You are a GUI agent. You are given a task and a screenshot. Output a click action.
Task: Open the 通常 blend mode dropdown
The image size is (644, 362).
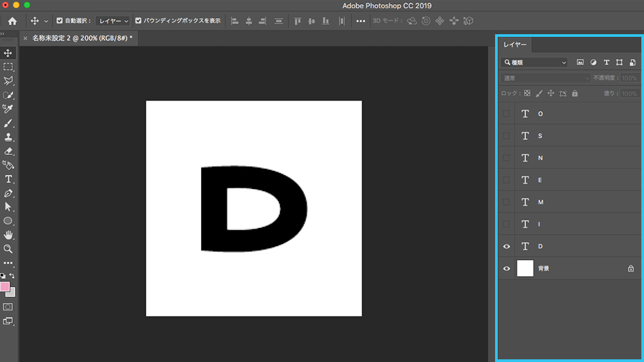pyautogui.click(x=545, y=78)
